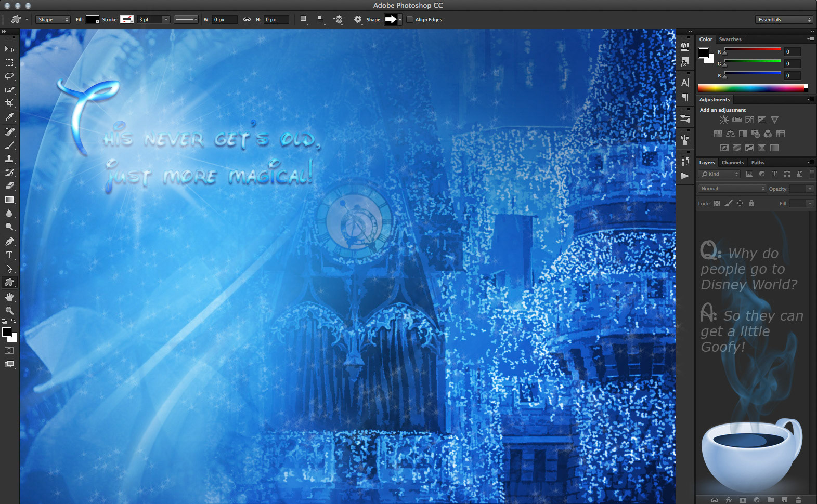Image resolution: width=817 pixels, height=504 pixels.
Task: Select the Path Selection tool
Action: click(x=9, y=269)
